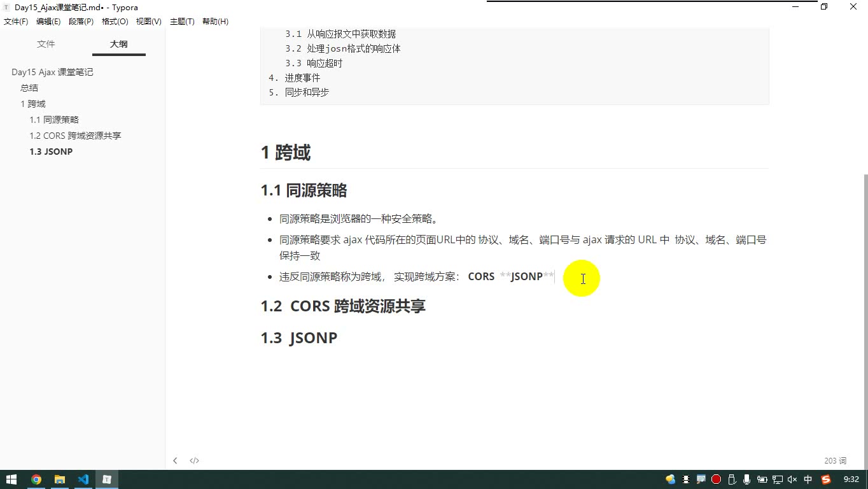
Task: Open the 文件(F) menu
Action: 16,22
